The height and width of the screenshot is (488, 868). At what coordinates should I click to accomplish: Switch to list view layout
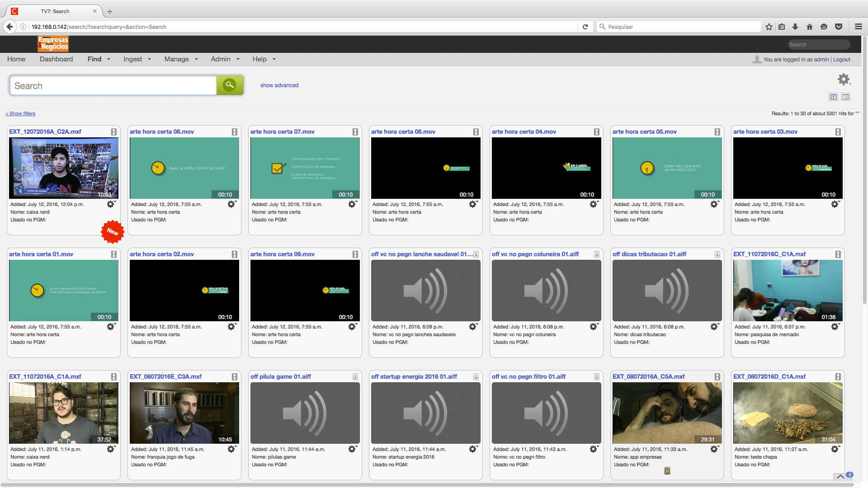click(x=846, y=97)
